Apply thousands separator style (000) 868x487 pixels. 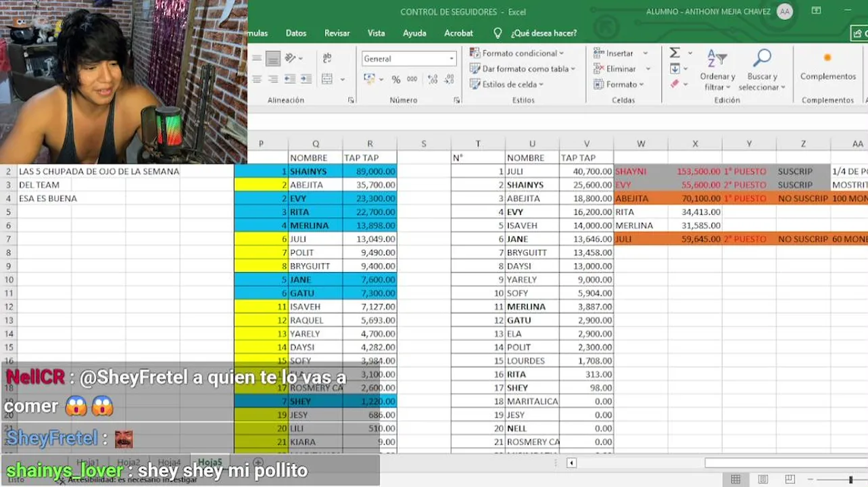click(x=412, y=79)
